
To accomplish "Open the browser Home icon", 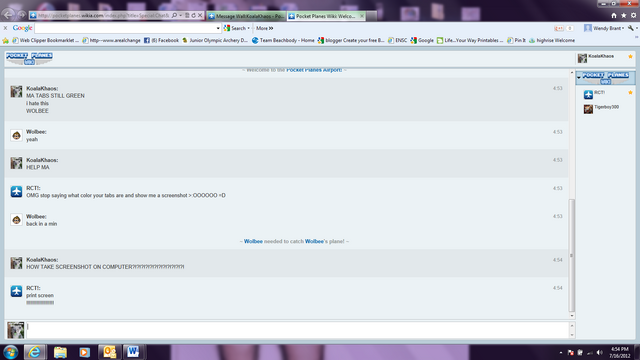I will tap(614, 16).
